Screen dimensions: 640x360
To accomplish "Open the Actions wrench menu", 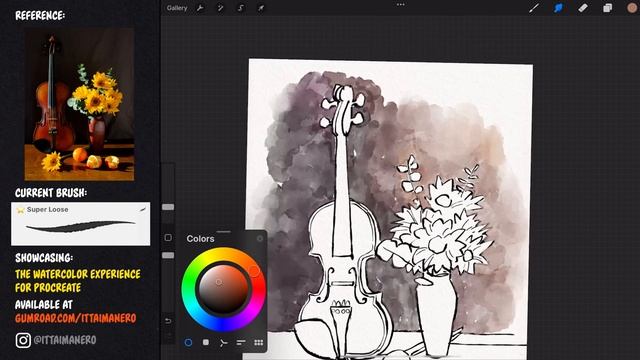I will click(200, 8).
